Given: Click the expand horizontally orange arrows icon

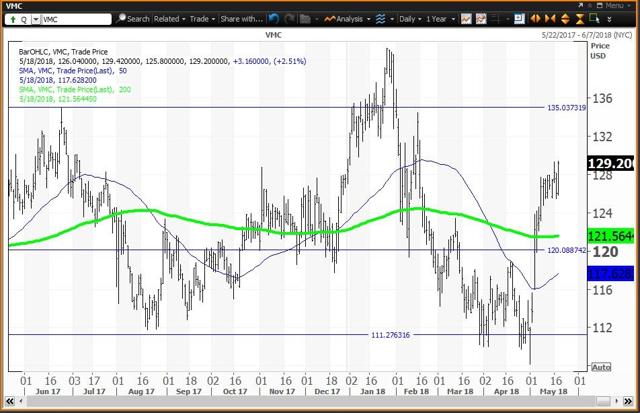Looking at the screenshot, I should 535,19.
